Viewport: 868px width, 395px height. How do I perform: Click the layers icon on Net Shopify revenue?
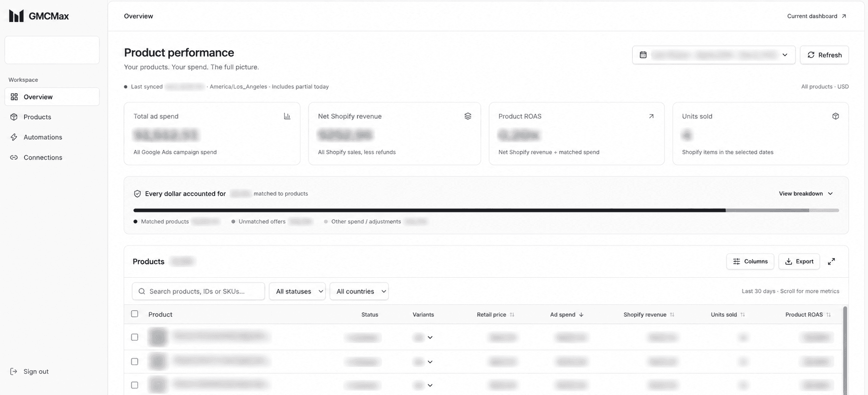pos(468,116)
